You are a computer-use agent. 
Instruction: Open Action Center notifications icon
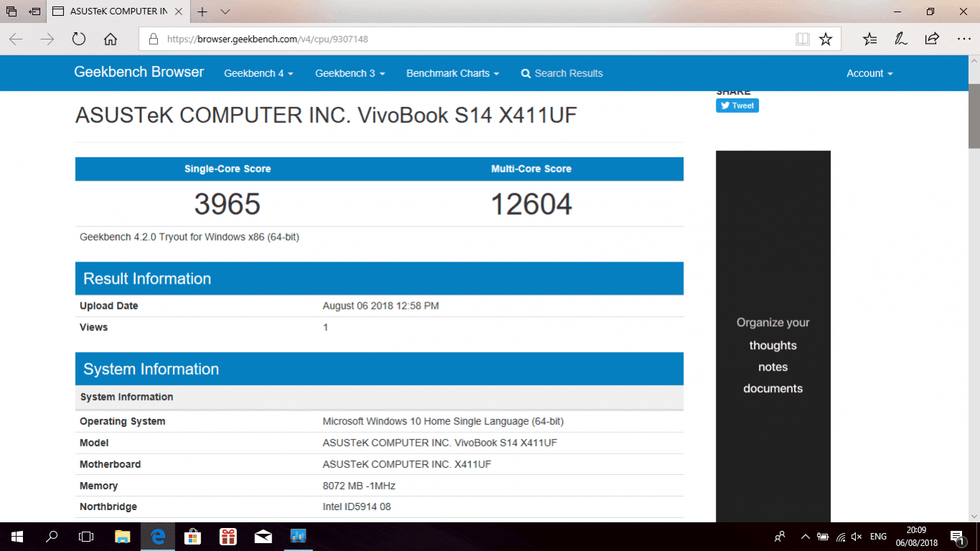(957, 537)
